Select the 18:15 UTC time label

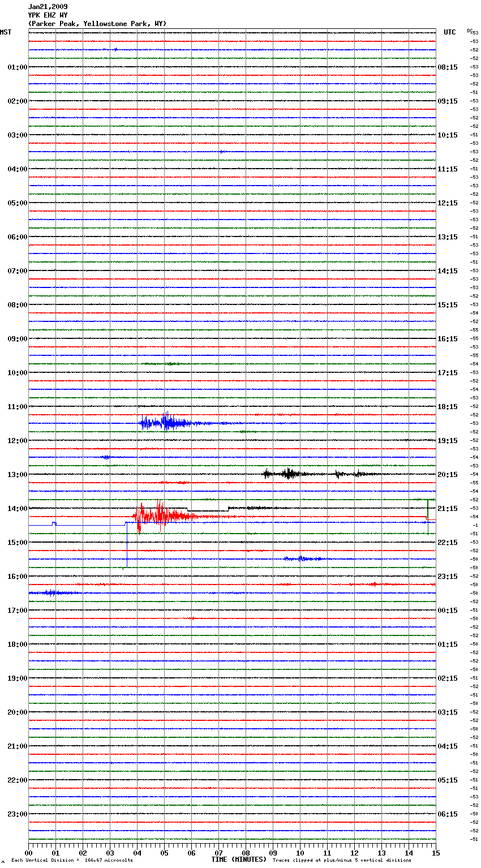point(448,407)
